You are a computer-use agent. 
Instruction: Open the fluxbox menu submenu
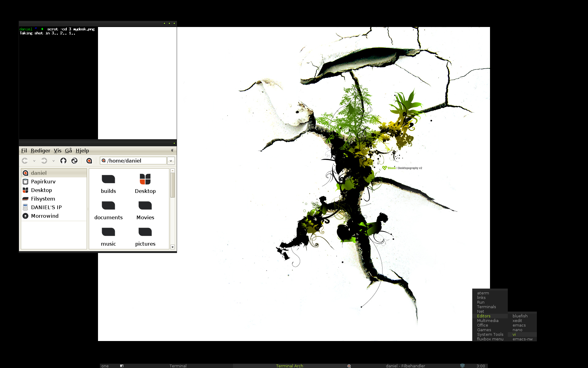coord(490,339)
